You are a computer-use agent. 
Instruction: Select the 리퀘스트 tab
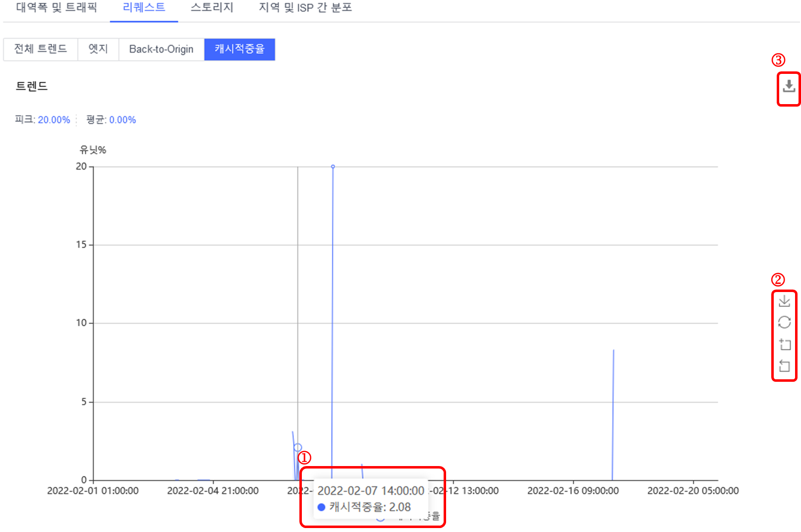pos(144,7)
